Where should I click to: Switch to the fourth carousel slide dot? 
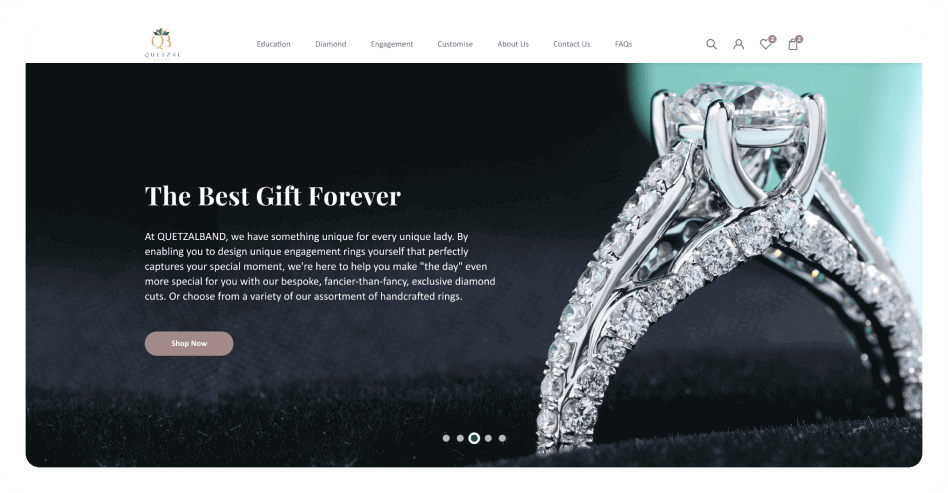point(488,438)
